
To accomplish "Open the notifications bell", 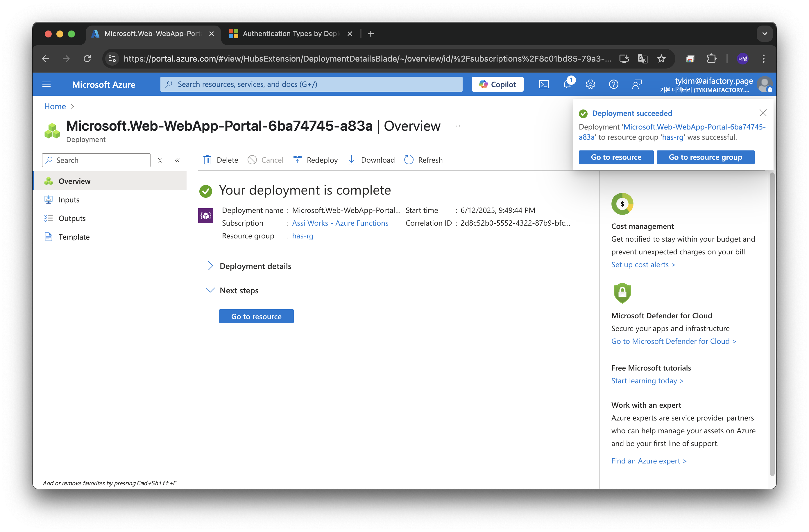I will click(x=567, y=84).
